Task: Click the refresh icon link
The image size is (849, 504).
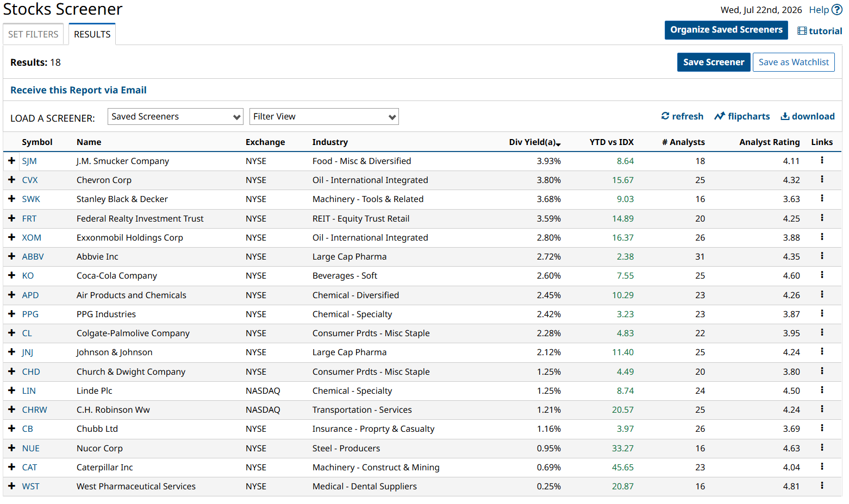Action: 682,116
